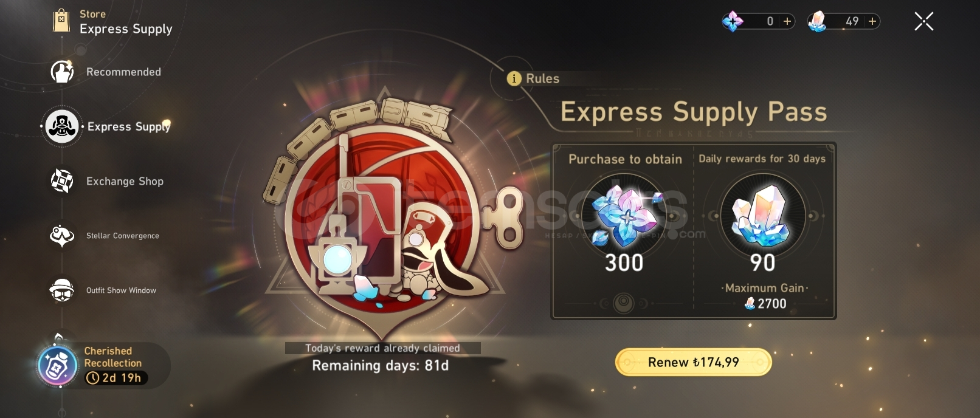This screenshot has width=980, height=418.
Task: Open the Exchange Shop icon
Action: (62, 181)
